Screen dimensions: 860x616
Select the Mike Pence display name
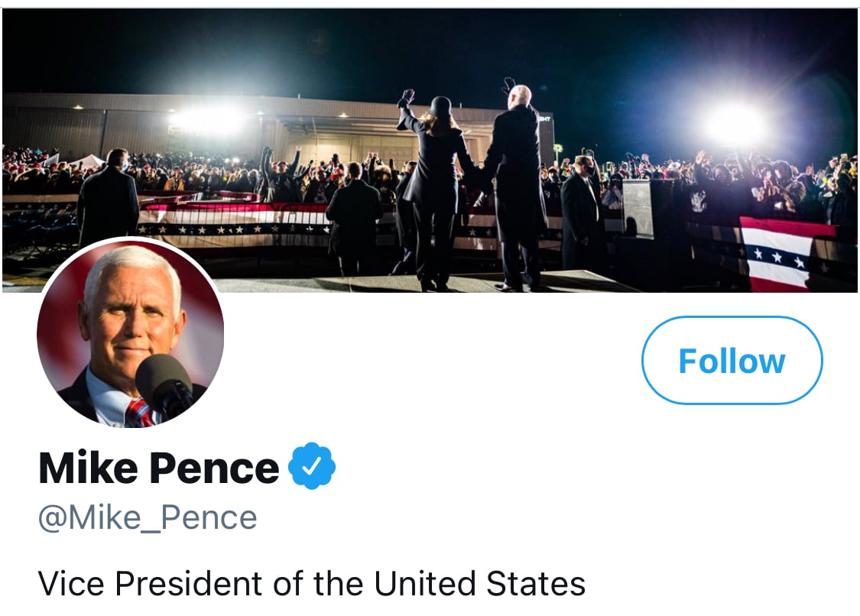pos(159,468)
